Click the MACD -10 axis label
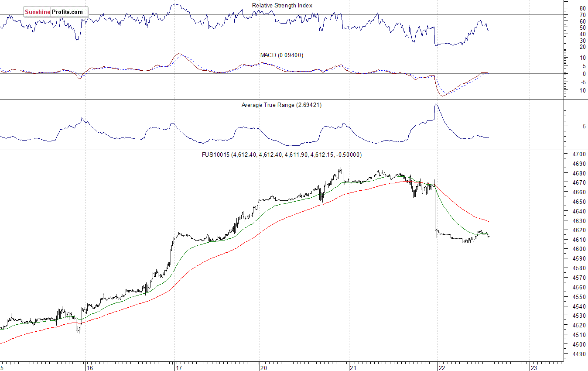This screenshot has height=371, width=588. pos(581,91)
